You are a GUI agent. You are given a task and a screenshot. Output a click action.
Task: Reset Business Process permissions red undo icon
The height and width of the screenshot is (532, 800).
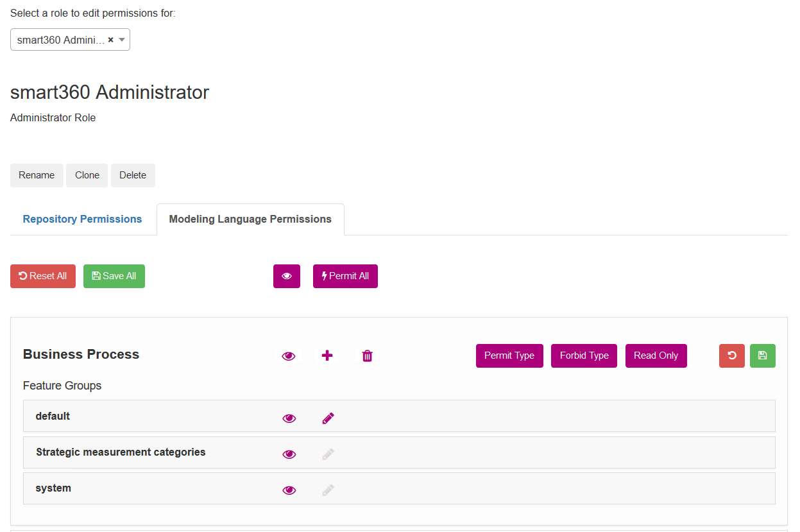coord(732,356)
